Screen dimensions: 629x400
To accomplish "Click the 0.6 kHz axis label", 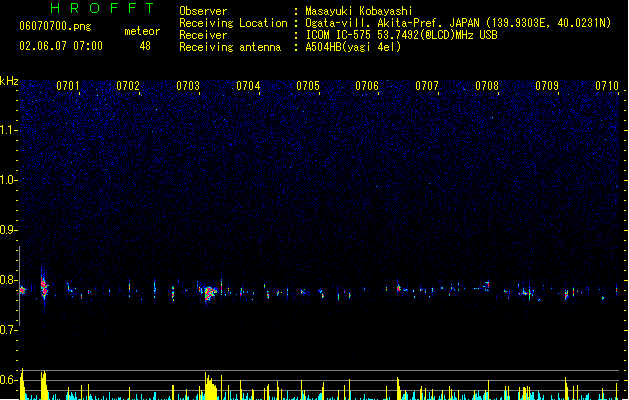I will pyautogui.click(x=8, y=380).
